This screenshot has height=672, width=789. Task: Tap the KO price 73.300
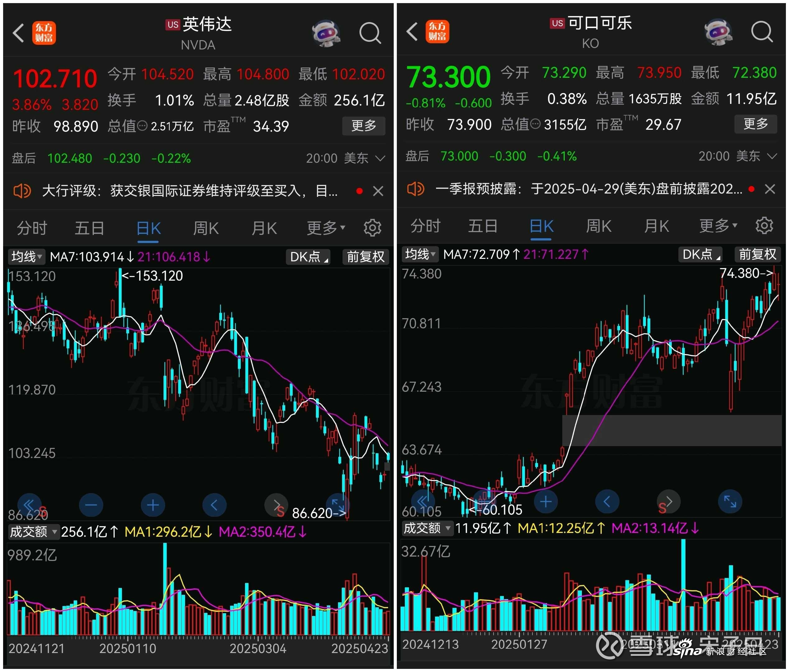448,77
